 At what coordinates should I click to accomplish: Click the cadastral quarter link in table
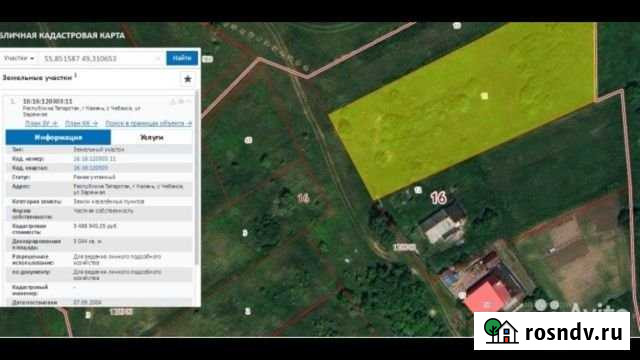click(x=91, y=168)
